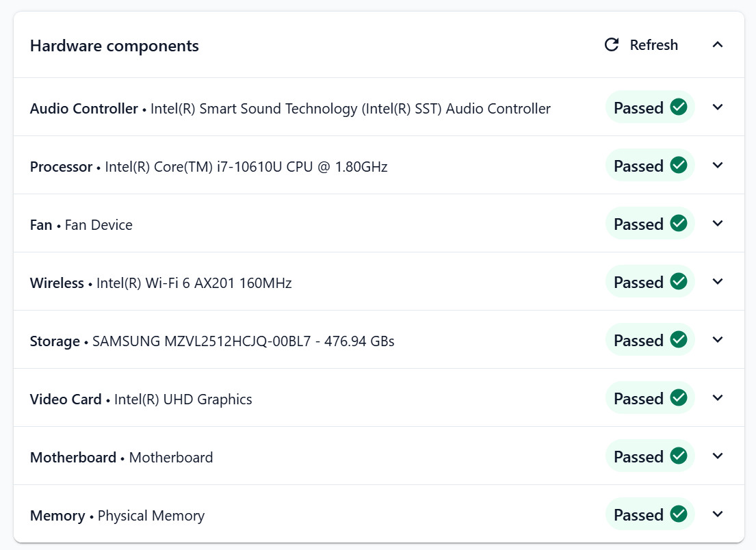This screenshot has height=550, width=756.
Task: Click the green checkmark icon for Storage
Action: (678, 340)
